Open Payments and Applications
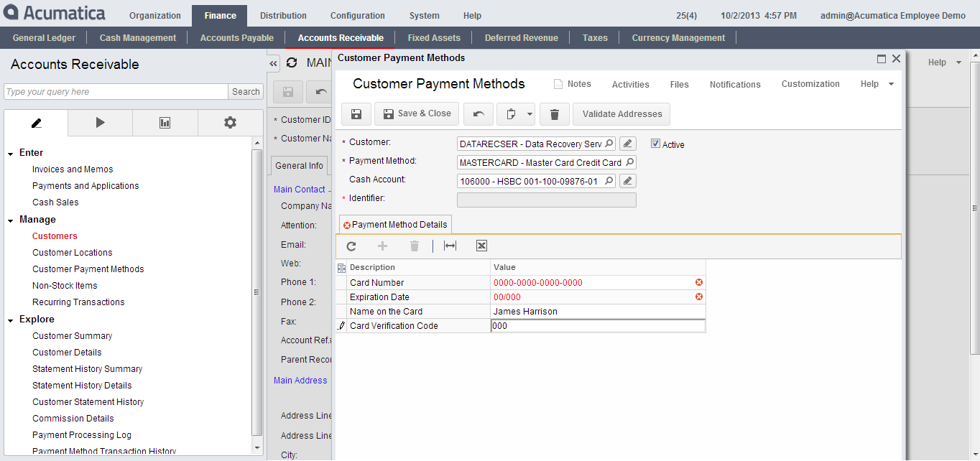The image size is (980, 461). click(x=85, y=186)
